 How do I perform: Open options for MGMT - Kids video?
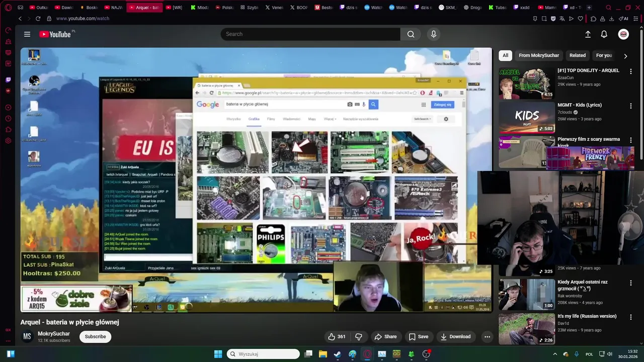coord(630,106)
